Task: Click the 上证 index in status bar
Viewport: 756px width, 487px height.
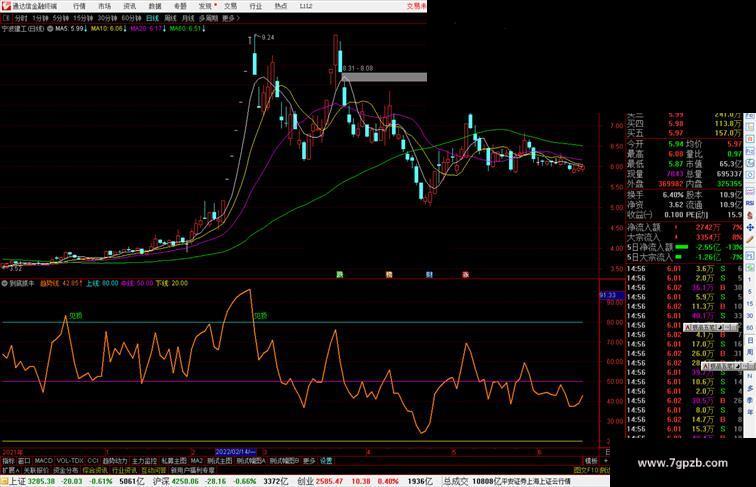Action: click(17, 481)
